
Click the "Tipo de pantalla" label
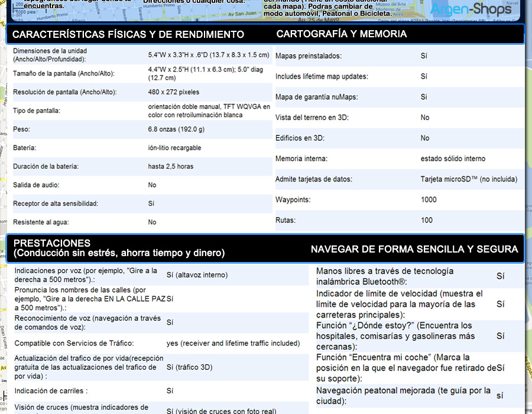37,111
